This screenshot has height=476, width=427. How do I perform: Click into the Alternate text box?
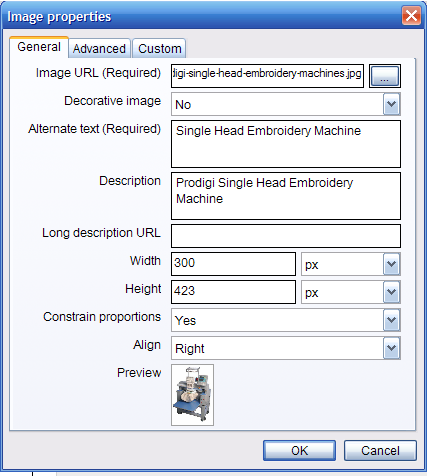pos(286,144)
